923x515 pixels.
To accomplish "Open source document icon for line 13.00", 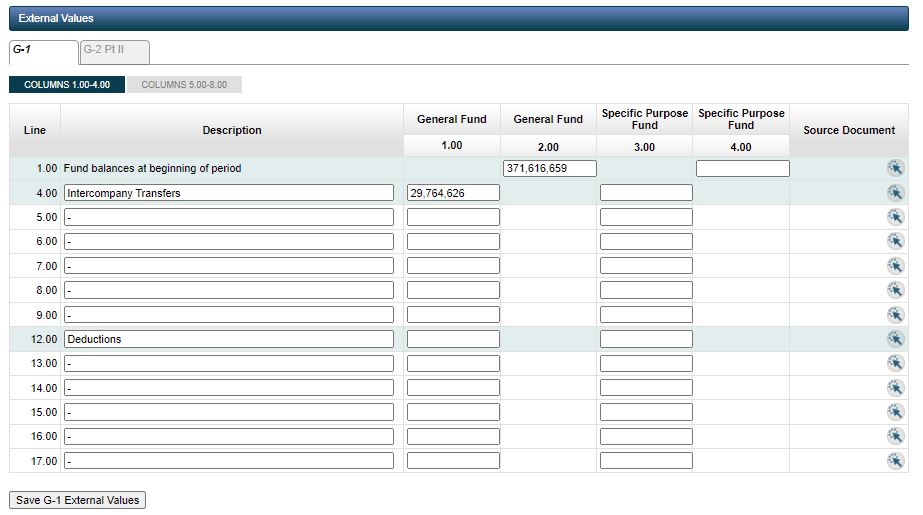I will click(895, 363).
